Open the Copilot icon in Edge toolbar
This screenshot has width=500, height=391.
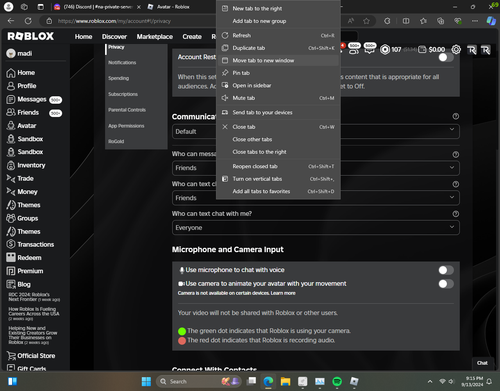(491, 21)
